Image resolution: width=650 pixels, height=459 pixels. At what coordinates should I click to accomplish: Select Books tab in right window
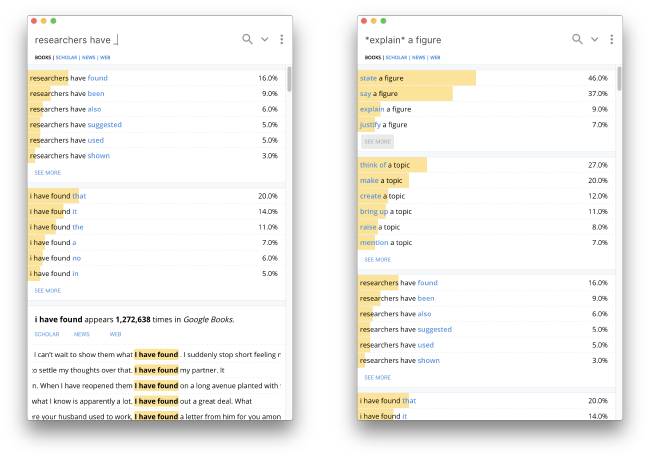click(373, 58)
